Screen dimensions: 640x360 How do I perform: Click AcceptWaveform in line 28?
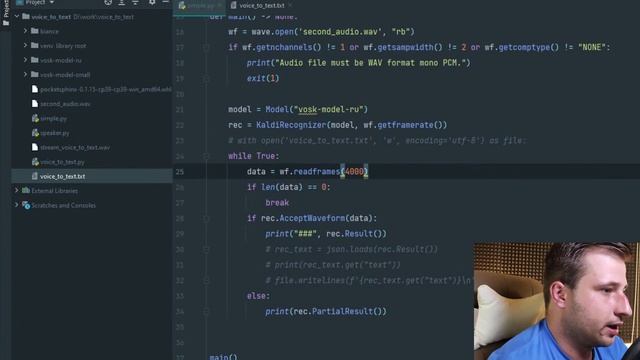[x=312, y=218]
